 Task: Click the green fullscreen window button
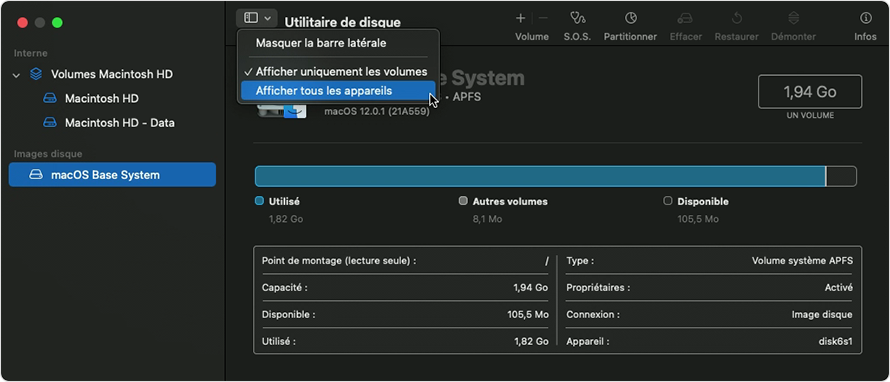point(57,23)
